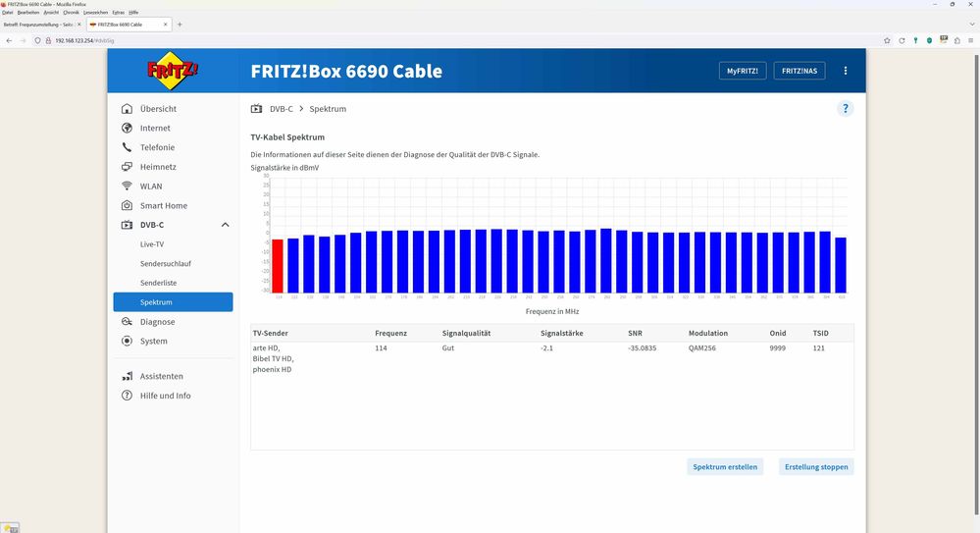
Task: Click the WLAN wifi icon
Action: (x=127, y=187)
